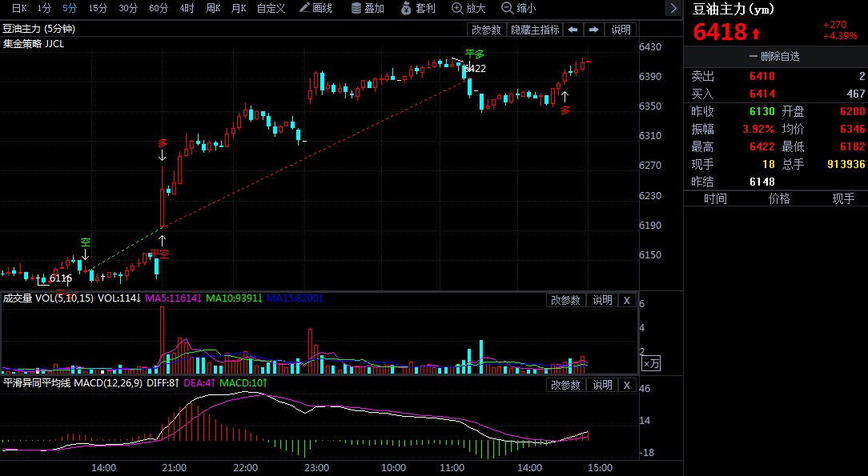
Task: Select the 日K daily chart tab
Action: pos(18,9)
